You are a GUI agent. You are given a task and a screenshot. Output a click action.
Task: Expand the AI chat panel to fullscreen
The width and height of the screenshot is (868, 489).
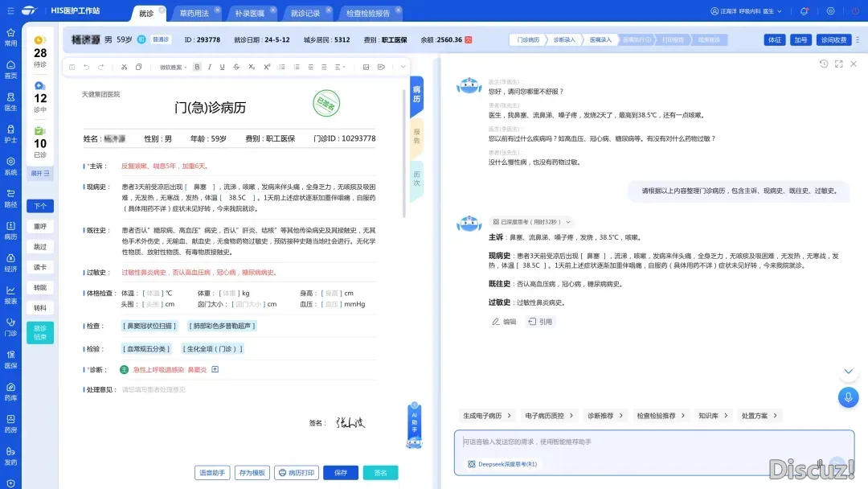[x=838, y=64]
